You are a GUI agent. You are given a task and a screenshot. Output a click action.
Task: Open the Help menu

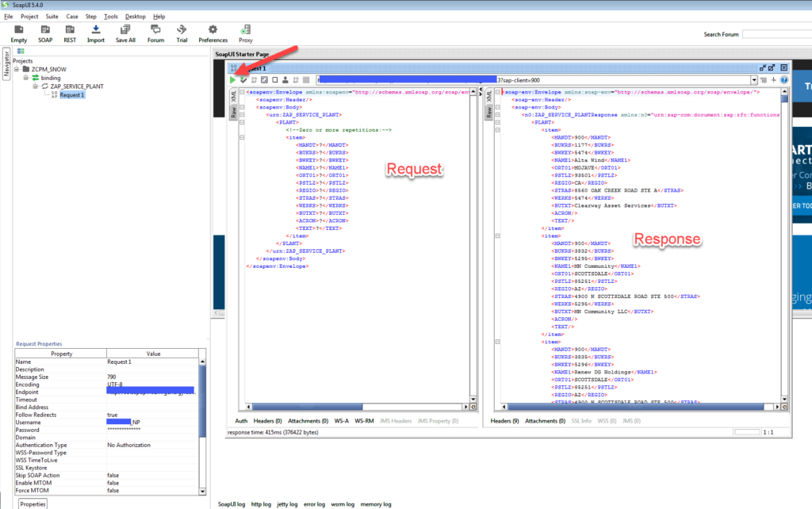tap(159, 17)
